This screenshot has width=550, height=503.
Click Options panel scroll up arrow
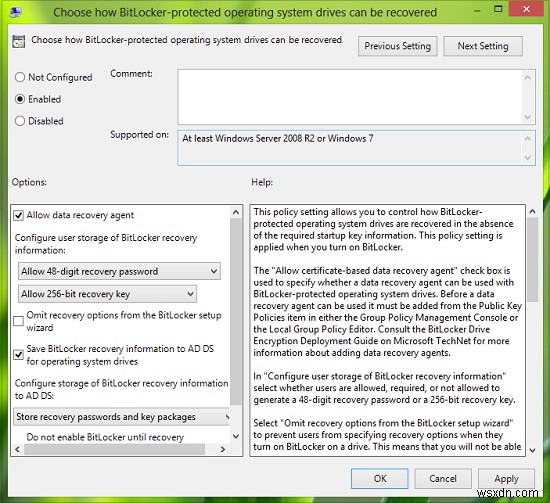(236, 212)
